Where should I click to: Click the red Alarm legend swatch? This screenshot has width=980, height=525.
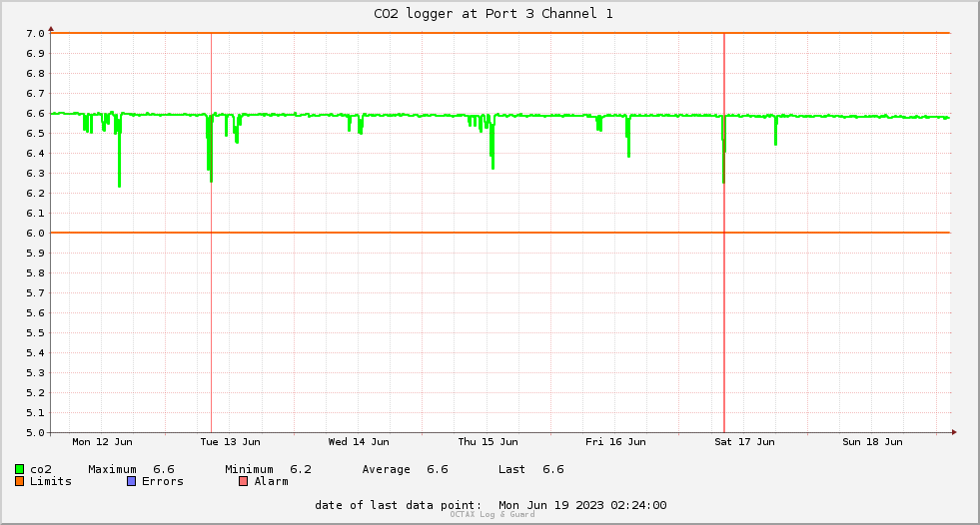click(243, 481)
